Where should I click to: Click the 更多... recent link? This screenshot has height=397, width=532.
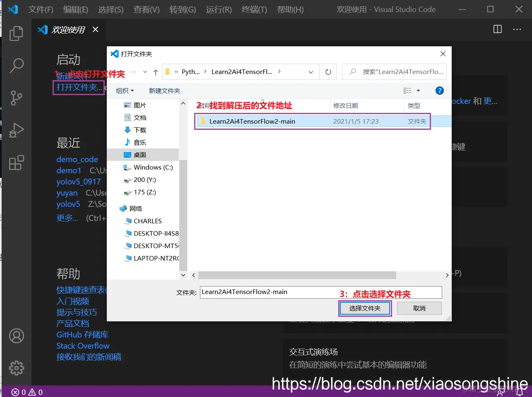click(67, 218)
